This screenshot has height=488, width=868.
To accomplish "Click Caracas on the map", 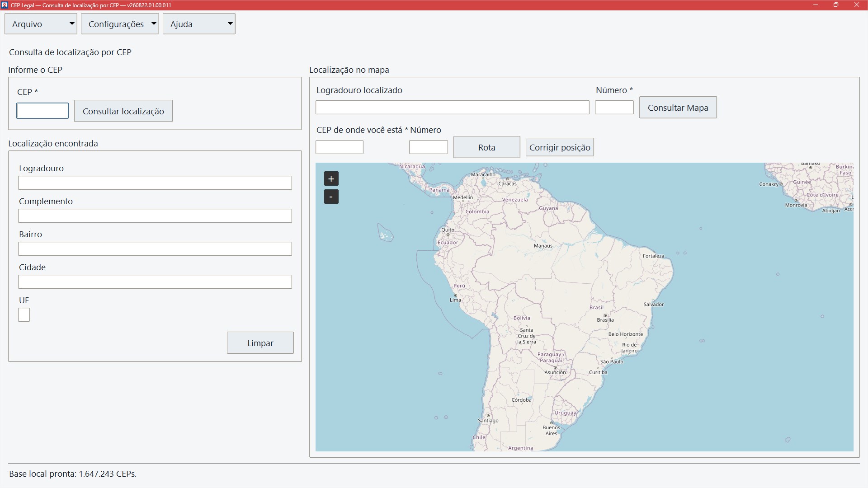I will click(x=507, y=183).
